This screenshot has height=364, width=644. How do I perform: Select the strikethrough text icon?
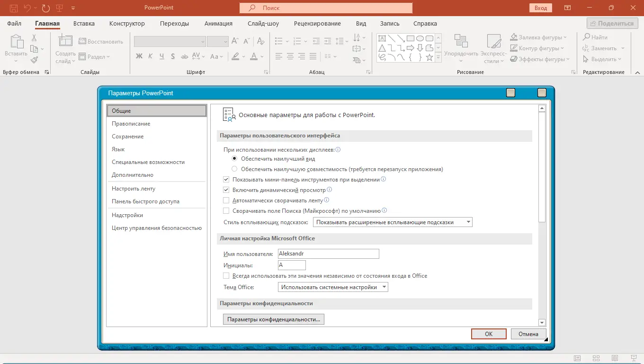(184, 56)
